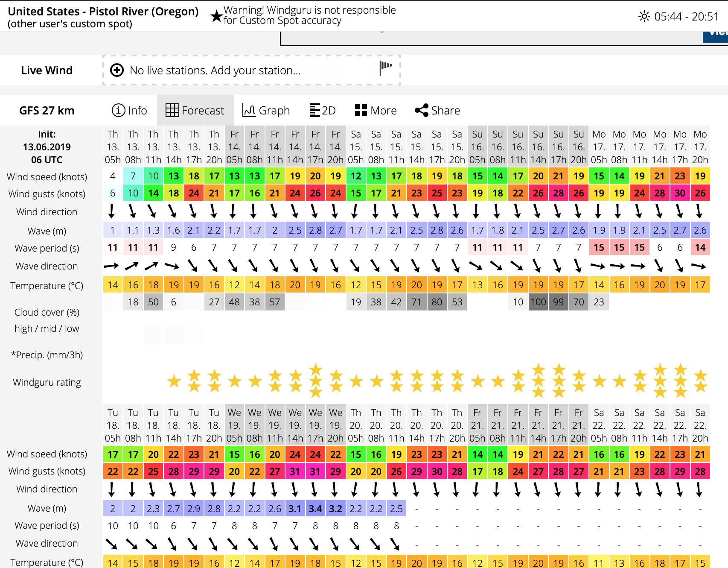
Task: Click the Tu 18. 05h column header
Action: click(x=113, y=425)
